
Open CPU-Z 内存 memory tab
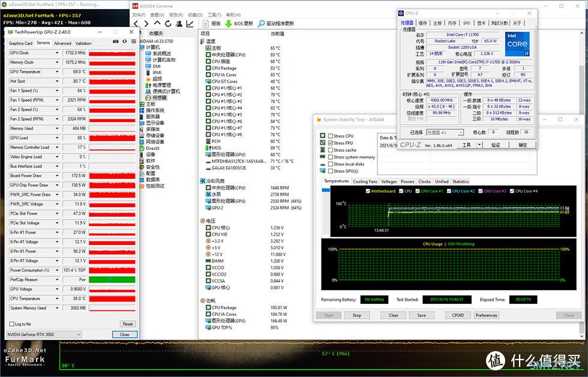pyautogui.click(x=452, y=23)
